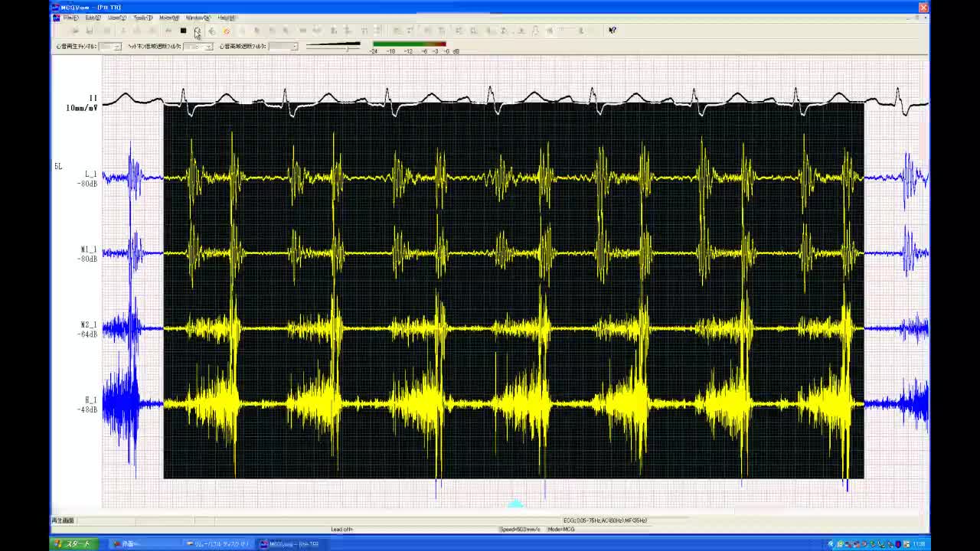
Task: Click the black square Stop playback button
Action: tap(183, 31)
